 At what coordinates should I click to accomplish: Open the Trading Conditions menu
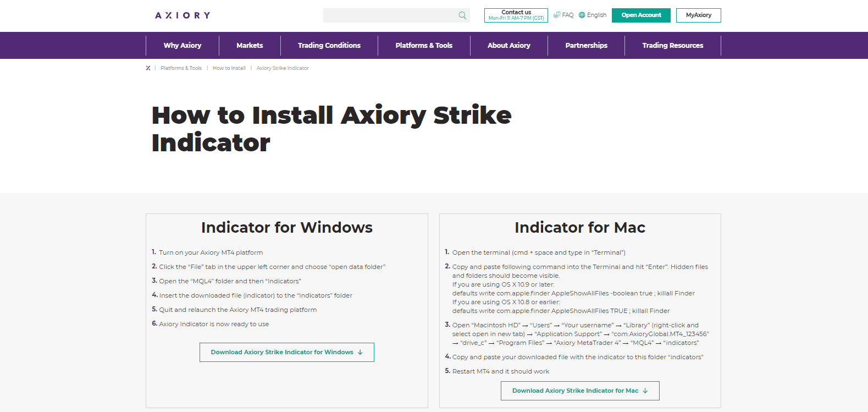(x=329, y=46)
